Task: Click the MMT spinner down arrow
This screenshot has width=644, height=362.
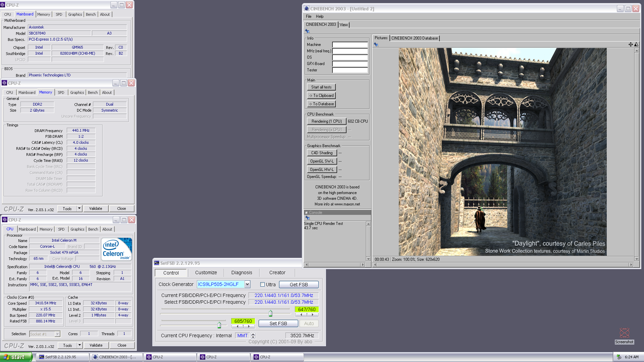Action: tap(253, 337)
